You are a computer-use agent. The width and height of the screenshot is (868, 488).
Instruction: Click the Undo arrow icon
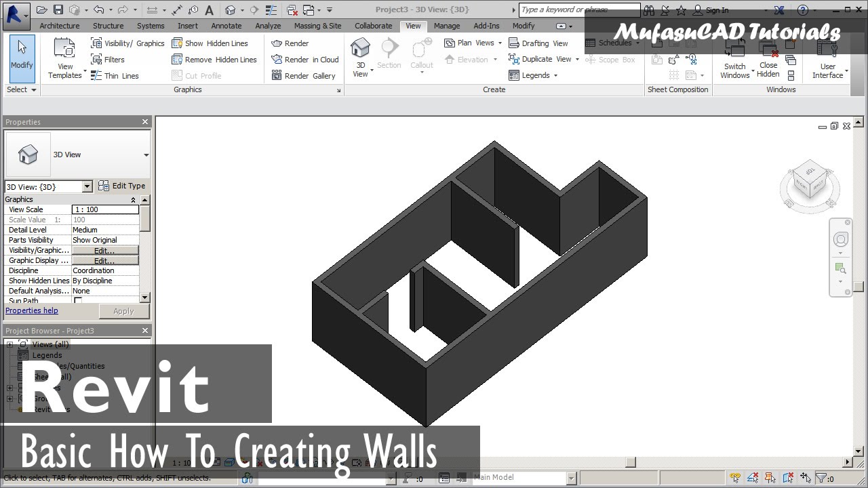[x=99, y=10]
